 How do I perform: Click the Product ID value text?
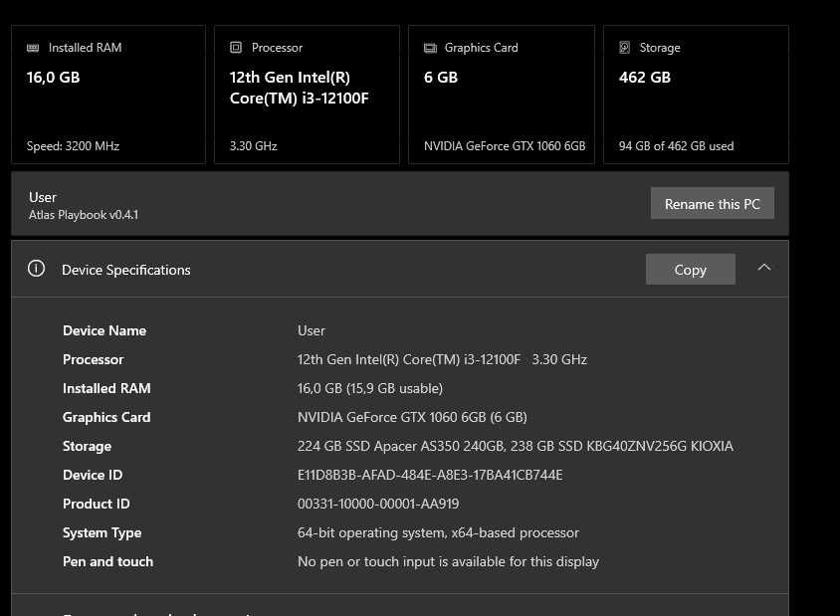coord(378,504)
